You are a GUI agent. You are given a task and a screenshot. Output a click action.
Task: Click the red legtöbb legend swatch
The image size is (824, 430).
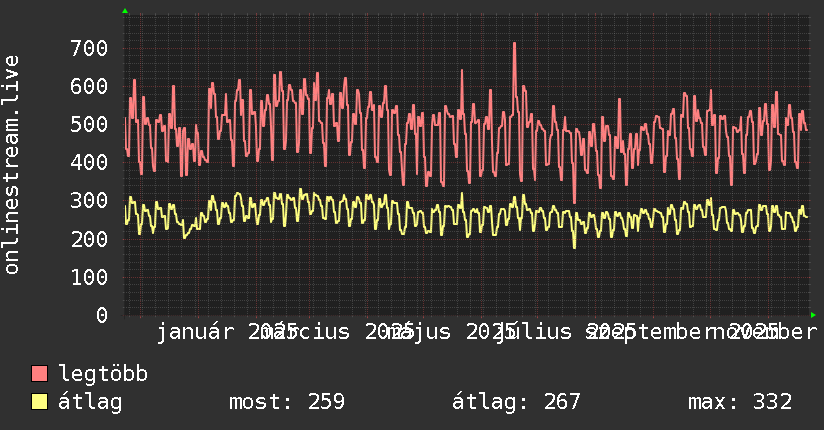[39, 374]
